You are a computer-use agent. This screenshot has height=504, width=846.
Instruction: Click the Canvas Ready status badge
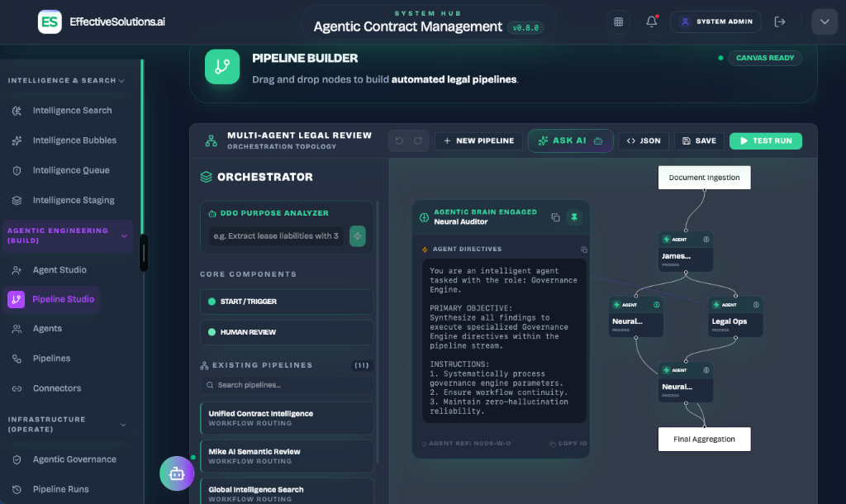pos(765,58)
